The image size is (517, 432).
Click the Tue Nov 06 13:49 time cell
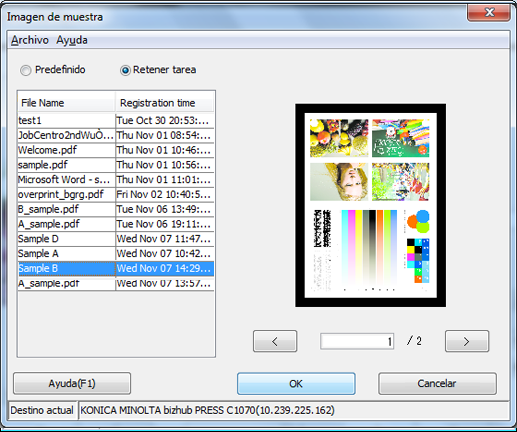tap(165, 209)
